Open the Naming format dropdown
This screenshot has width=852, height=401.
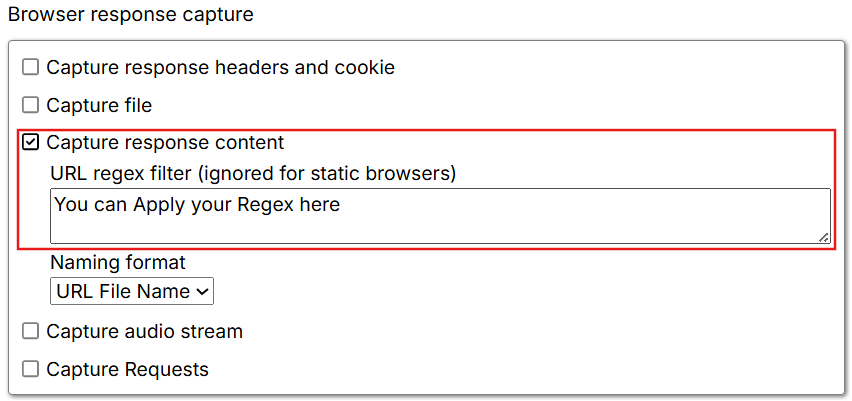(131, 291)
